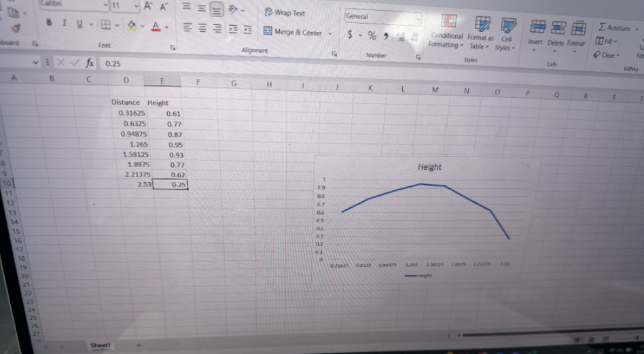Open Cell Styles gallery

pyautogui.click(x=505, y=35)
